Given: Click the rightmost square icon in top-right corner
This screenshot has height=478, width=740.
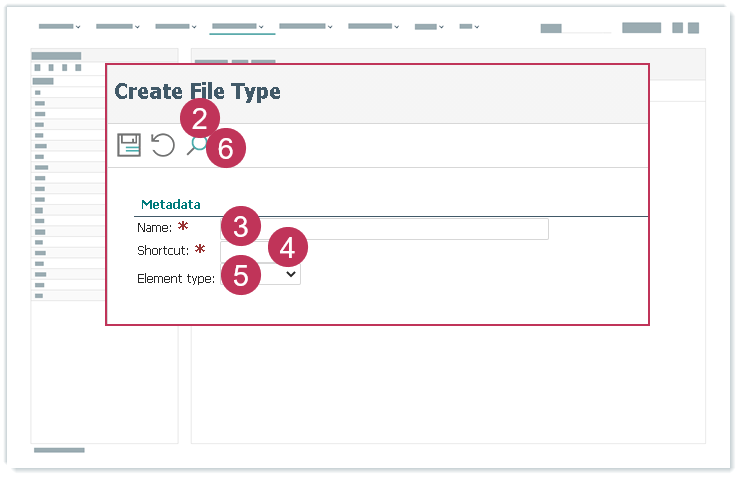Looking at the screenshot, I should tap(693, 28).
